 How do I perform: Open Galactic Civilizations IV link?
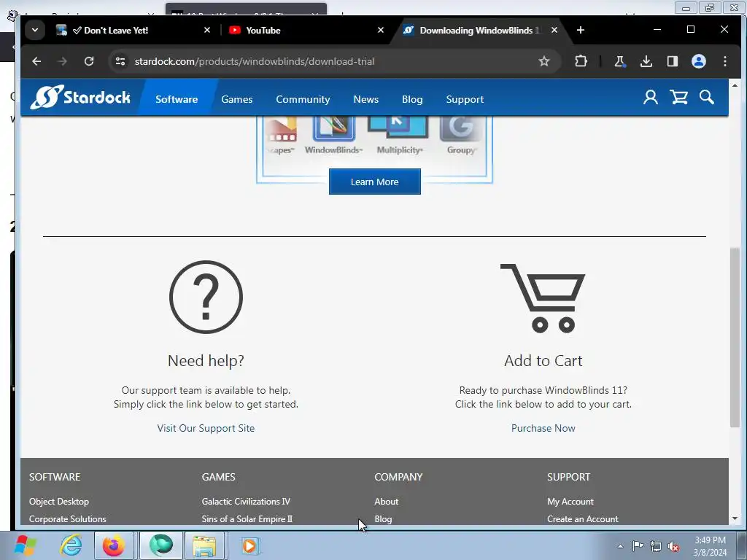[x=246, y=502]
